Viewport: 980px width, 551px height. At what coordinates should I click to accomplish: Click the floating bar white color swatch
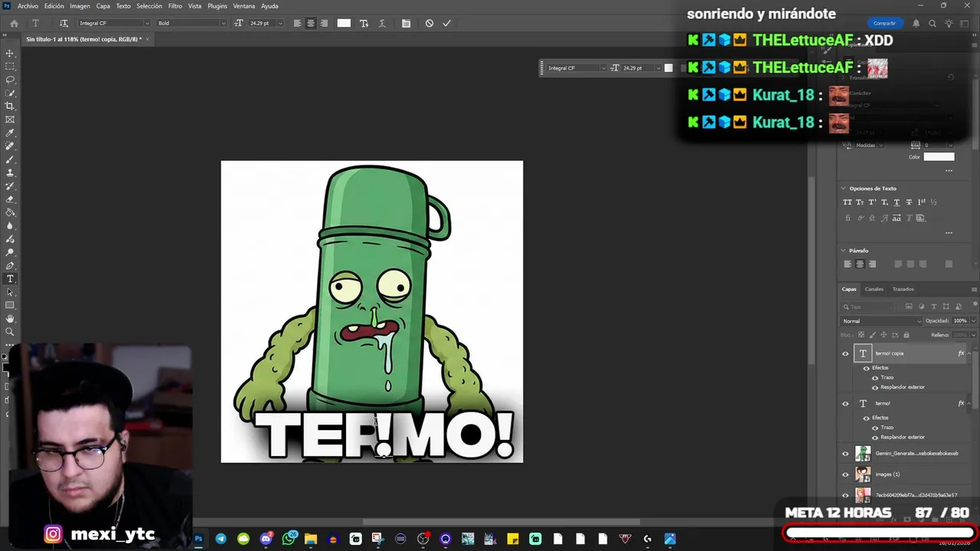click(668, 68)
